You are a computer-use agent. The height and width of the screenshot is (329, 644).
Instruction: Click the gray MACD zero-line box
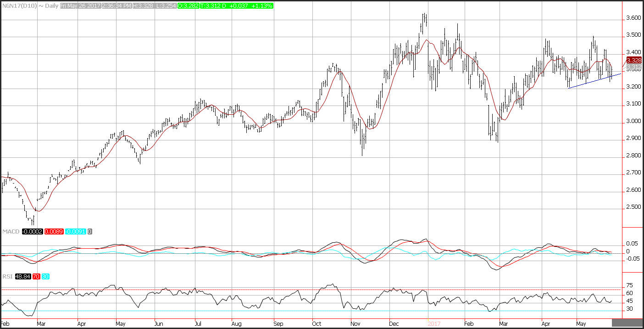tap(90, 232)
